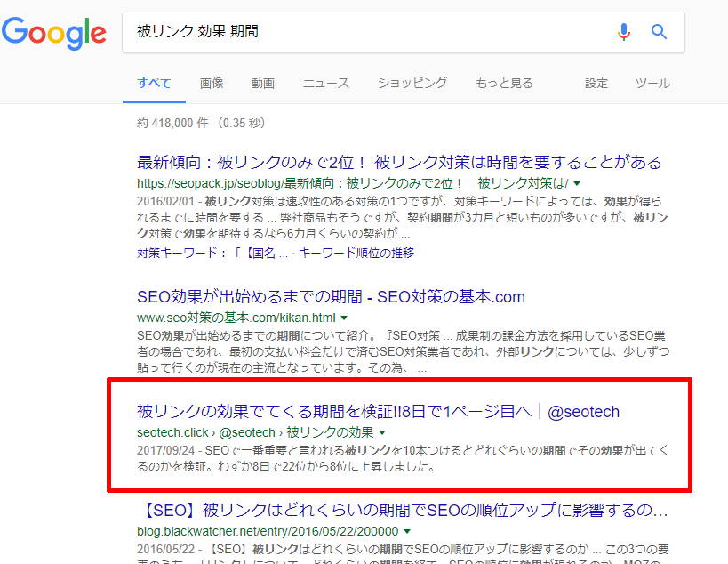The height and width of the screenshot is (564, 728).
Task: Open the 設定 menu
Action: (x=596, y=82)
